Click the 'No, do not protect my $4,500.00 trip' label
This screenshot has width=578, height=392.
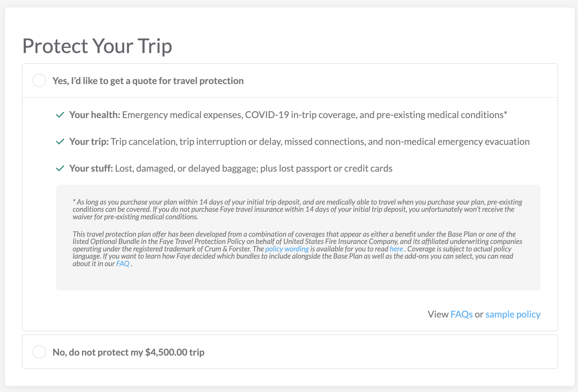[x=128, y=352]
